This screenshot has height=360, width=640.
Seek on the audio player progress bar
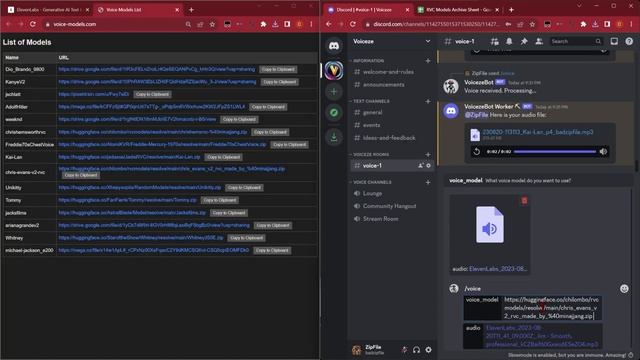(555, 152)
